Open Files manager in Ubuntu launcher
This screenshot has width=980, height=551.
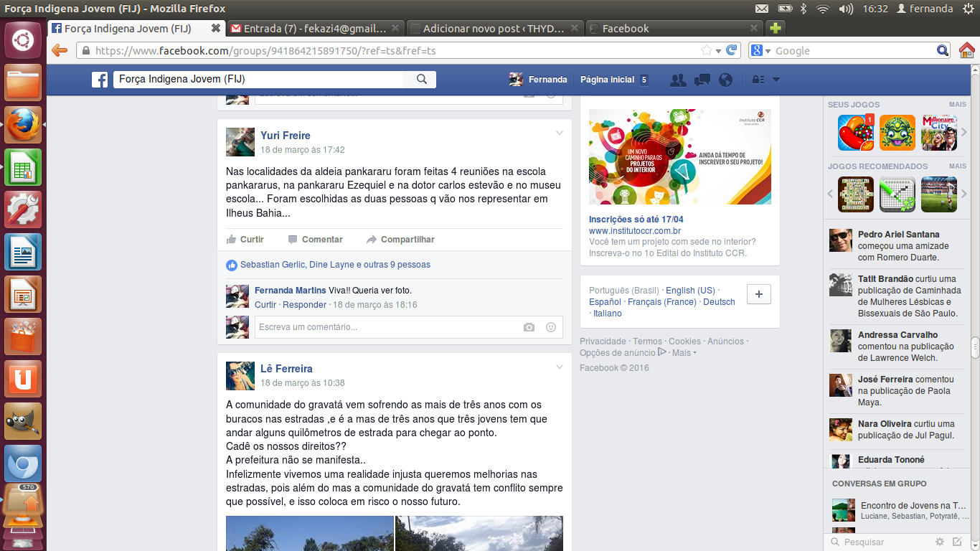click(23, 83)
